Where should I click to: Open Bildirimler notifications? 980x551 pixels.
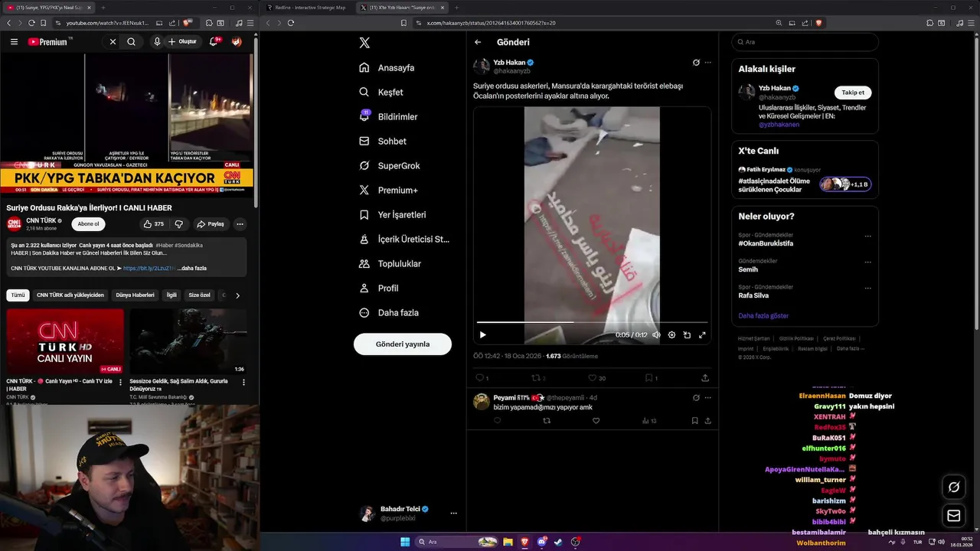(388, 116)
